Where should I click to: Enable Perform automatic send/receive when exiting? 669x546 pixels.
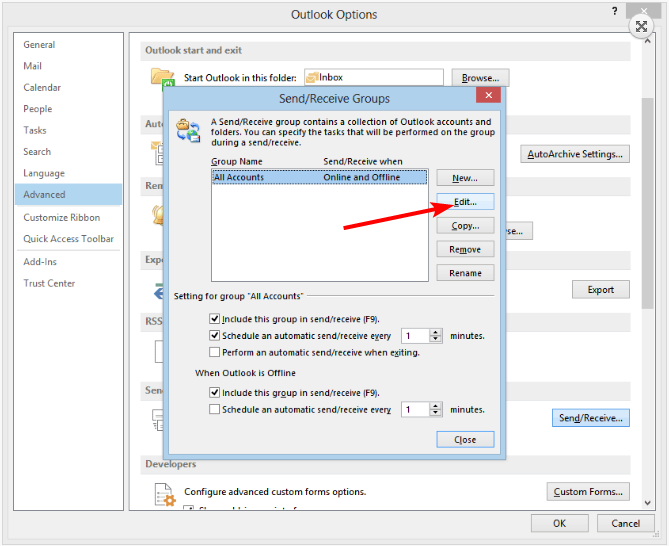(x=215, y=352)
